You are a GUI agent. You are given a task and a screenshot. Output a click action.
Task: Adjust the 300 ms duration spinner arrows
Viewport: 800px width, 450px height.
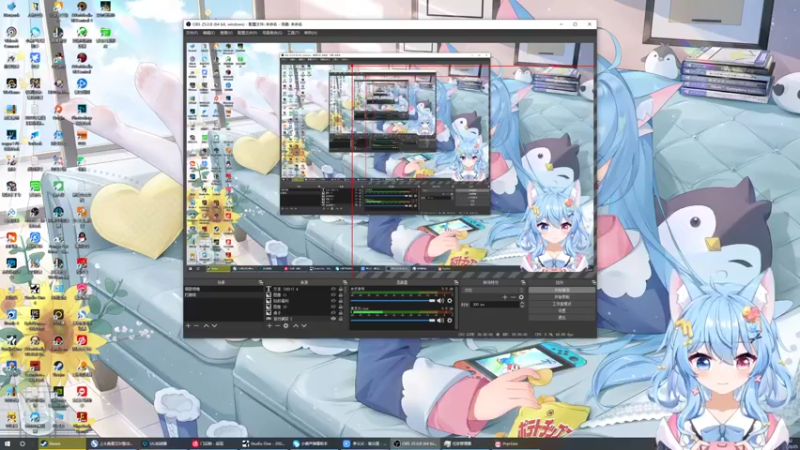521,304
